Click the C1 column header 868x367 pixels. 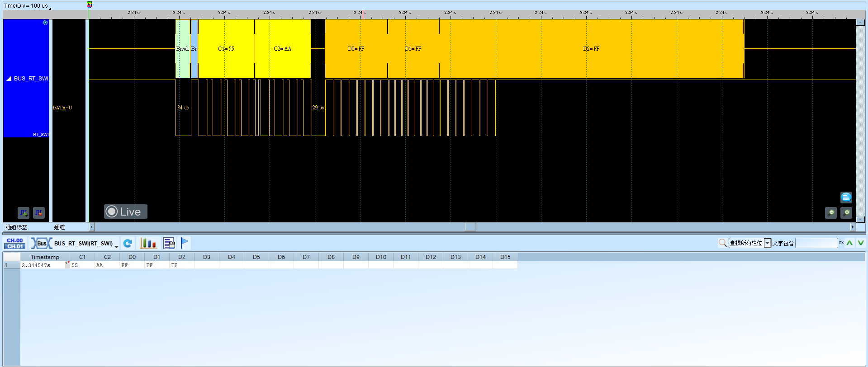click(x=82, y=257)
